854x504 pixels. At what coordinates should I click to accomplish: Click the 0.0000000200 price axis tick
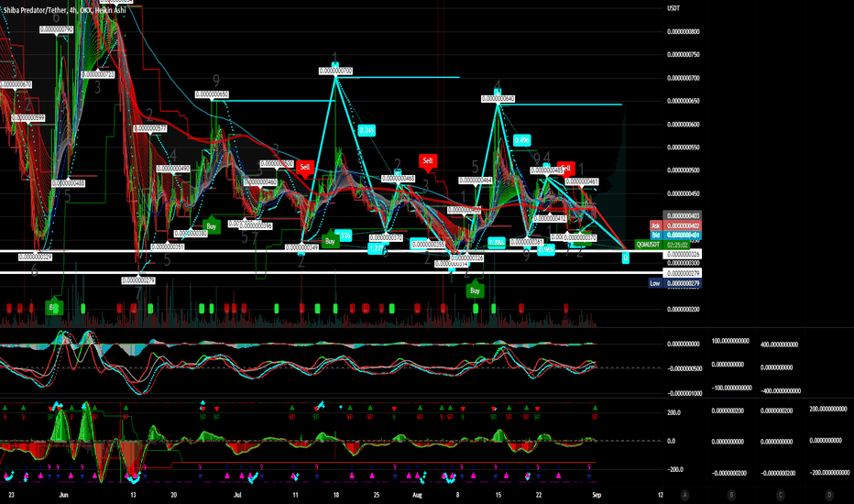[683, 309]
